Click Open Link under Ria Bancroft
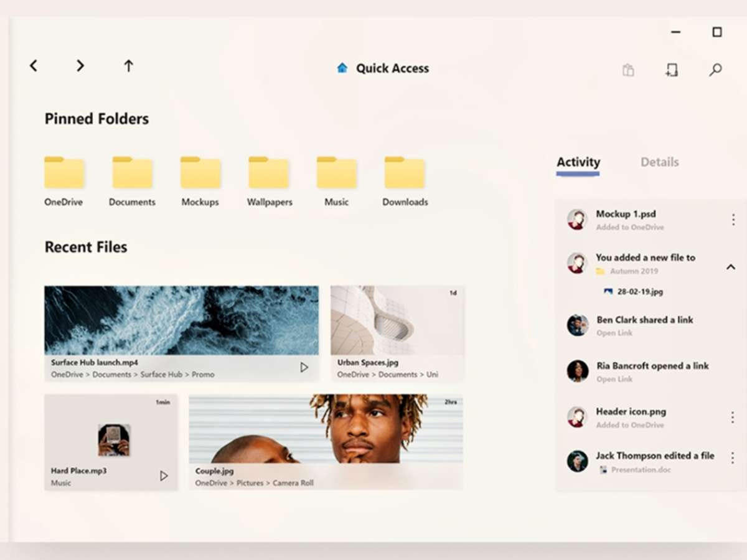Viewport: 747px width, 560px height. coord(614,380)
